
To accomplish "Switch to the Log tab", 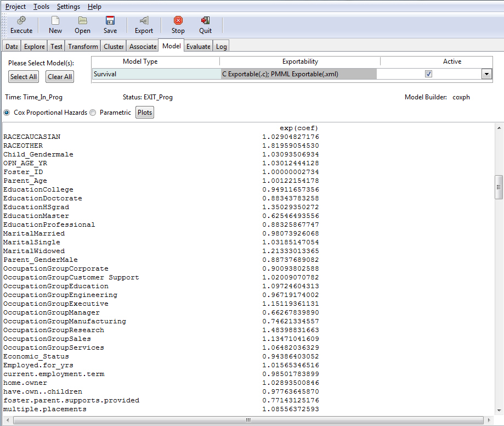I will click(x=221, y=46).
